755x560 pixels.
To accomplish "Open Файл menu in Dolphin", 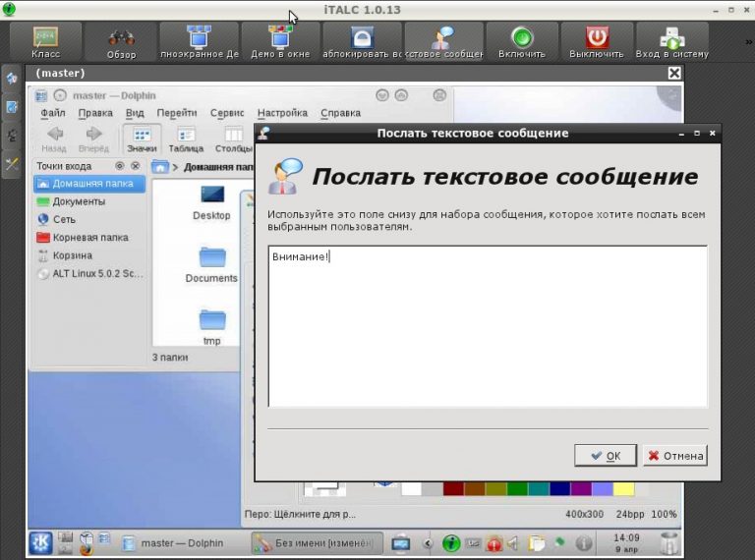I will [x=52, y=113].
